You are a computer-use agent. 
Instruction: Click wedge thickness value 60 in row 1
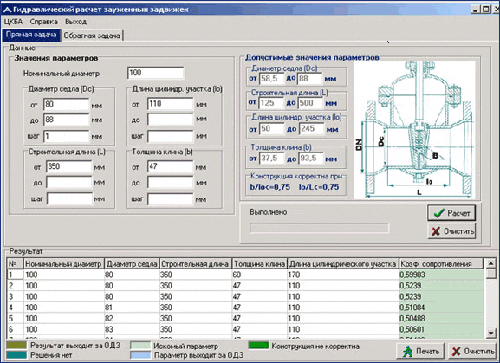tap(259, 275)
